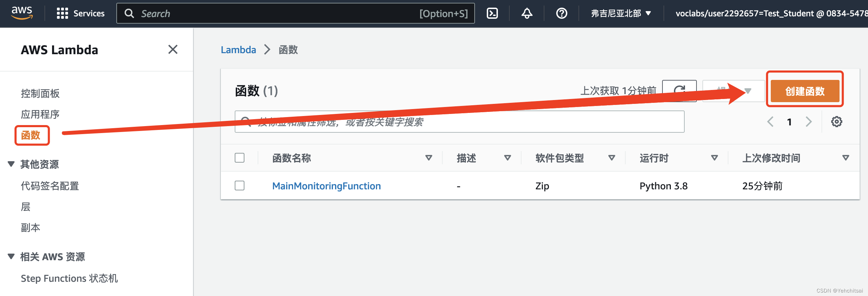Close the AWS Lambda sidebar
868x296 pixels.
[173, 49]
